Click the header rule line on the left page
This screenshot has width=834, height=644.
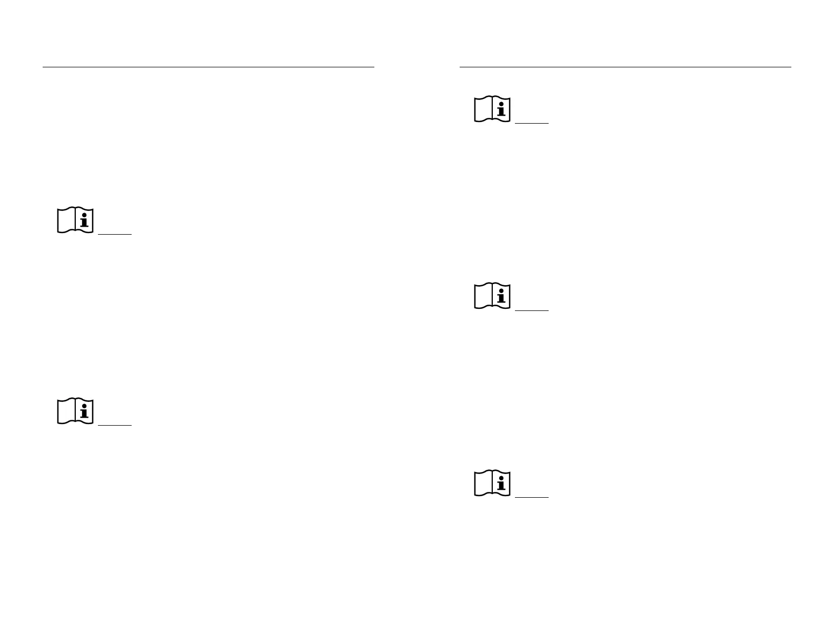click(208, 67)
